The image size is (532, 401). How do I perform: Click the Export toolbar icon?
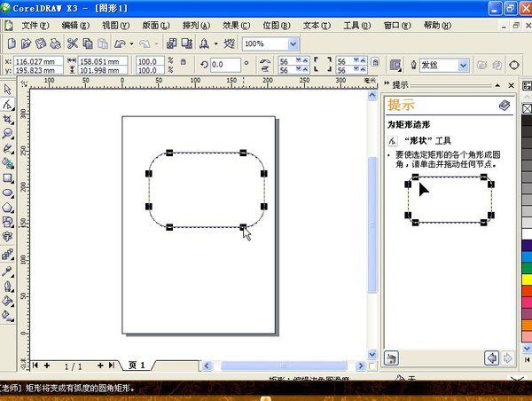[186, 43]
